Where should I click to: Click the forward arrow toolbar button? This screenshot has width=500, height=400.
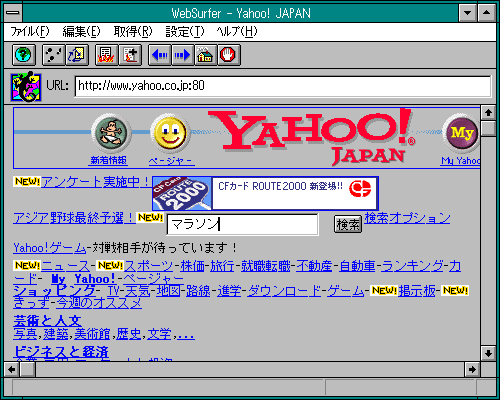pyautogui.click(x=182, y=55)
